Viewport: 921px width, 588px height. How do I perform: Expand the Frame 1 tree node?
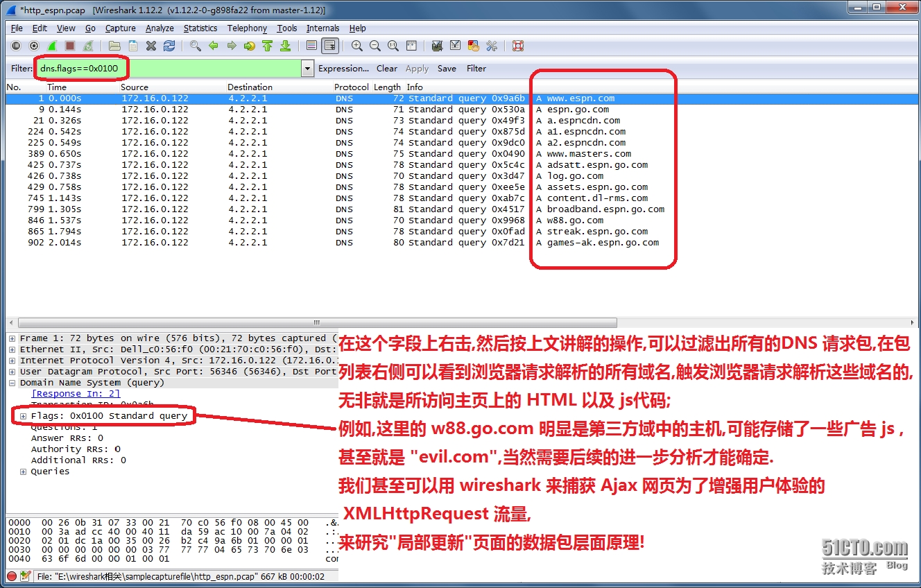(12, 338)
